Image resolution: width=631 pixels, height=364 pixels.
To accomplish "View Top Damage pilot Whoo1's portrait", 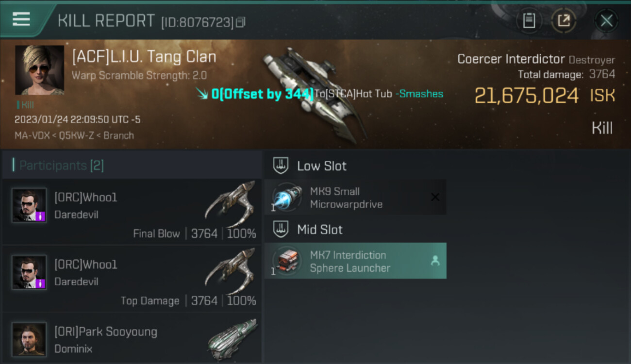I will tap(29, 272).
